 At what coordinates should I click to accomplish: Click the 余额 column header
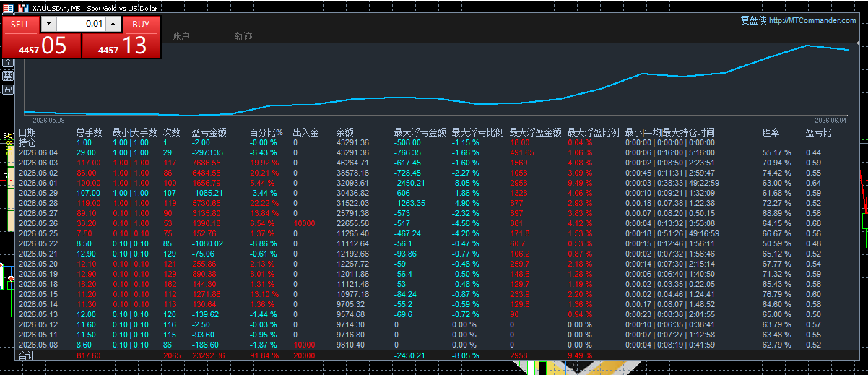(x=345, y=133)
